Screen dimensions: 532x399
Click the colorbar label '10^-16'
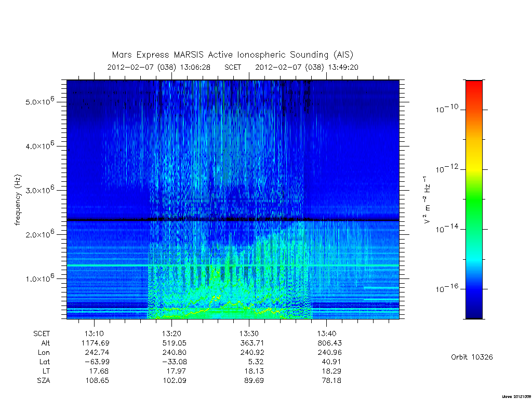pos(447,288)
